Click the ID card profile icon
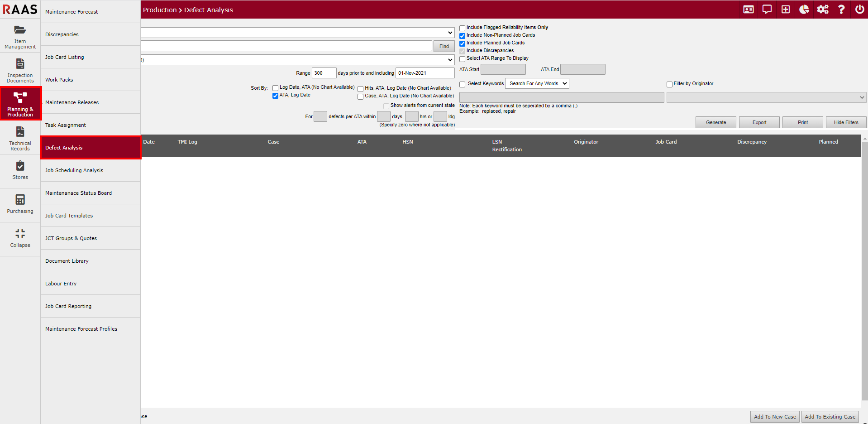The height and width of the screenshot is (424, 868). [x=749, y=10]
